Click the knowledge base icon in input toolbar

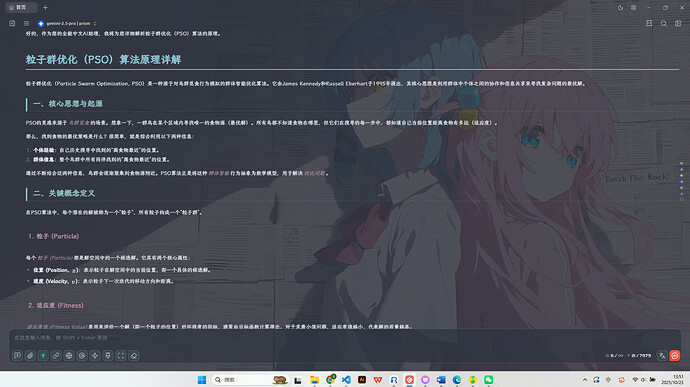108,355
